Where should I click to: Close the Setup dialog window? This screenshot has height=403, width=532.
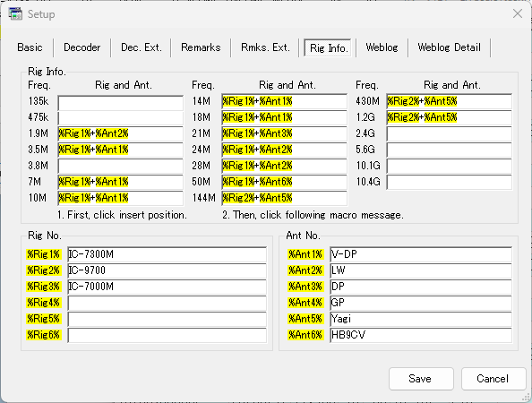pyautogui.click(x=518, y=14)
